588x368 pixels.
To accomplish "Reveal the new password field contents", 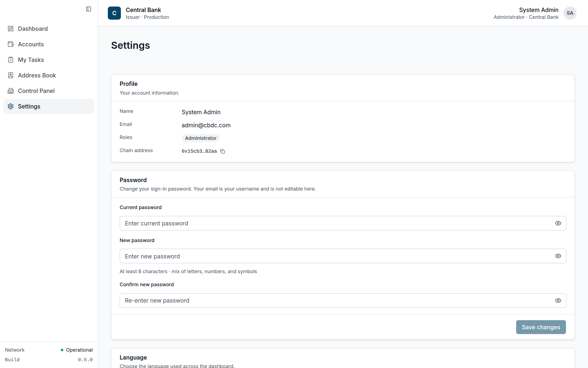I will (558, 256).
